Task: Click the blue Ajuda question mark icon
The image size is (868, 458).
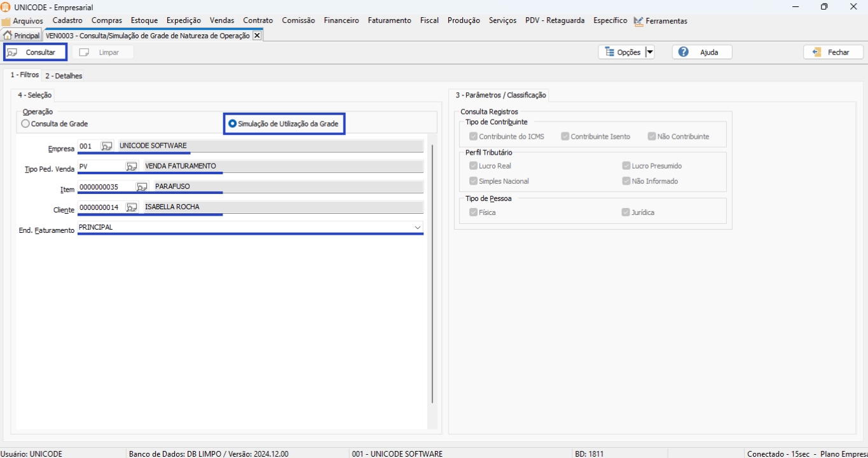Action: (684, 52)
